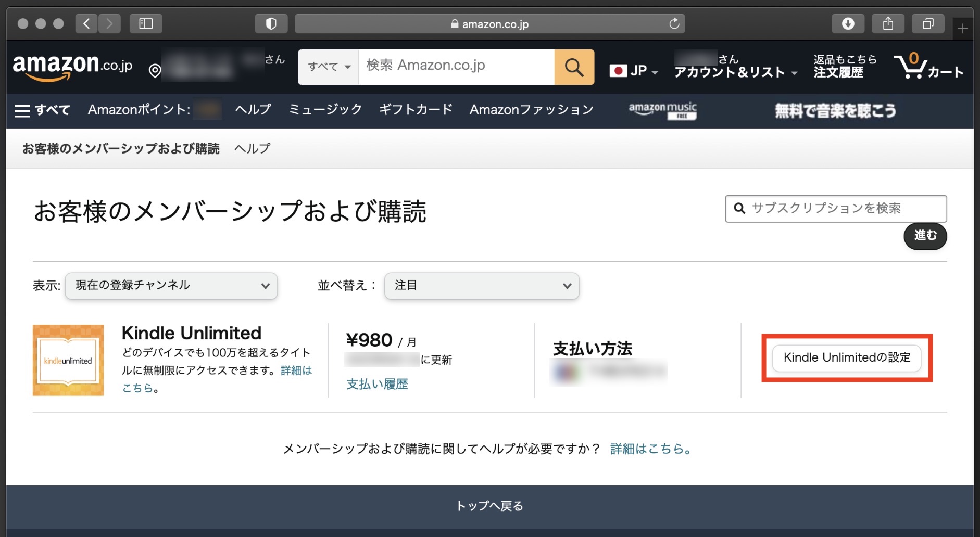Image resolution: width=980 pixels, height=537 pixels.
Task: Open ギフトカード nav item
Action: (416, 110)
